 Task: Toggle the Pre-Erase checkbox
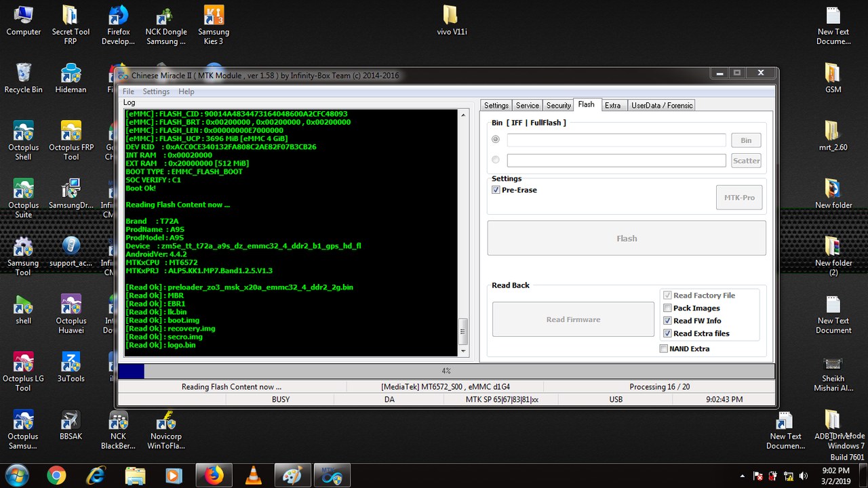point(496,190)
